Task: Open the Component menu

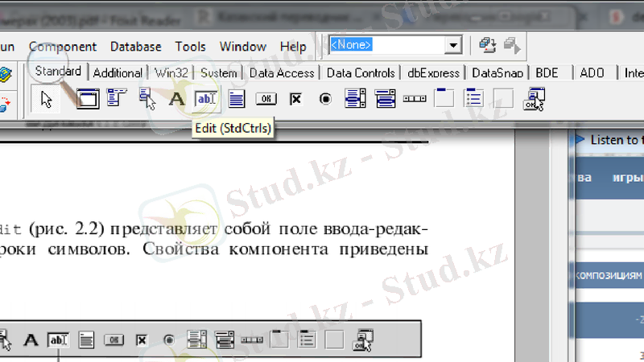Action: [x=63, y=47]
